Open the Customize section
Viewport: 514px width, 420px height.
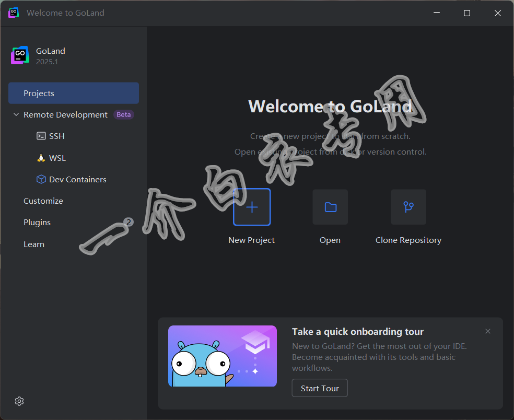coord(43,201)
